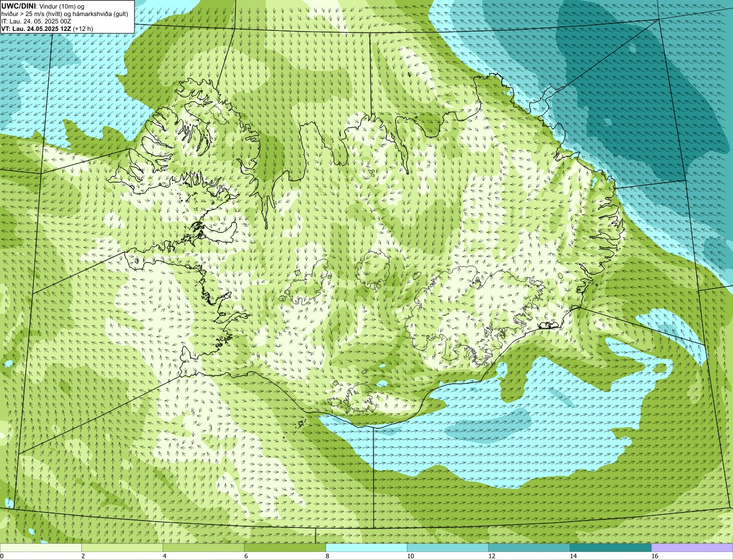Click the line 'hviður > 25 m/s (hvítt) og hámarkshviða (gult)'
The width and height of the screenshot is (733, 560).
[x=65, y=14]
